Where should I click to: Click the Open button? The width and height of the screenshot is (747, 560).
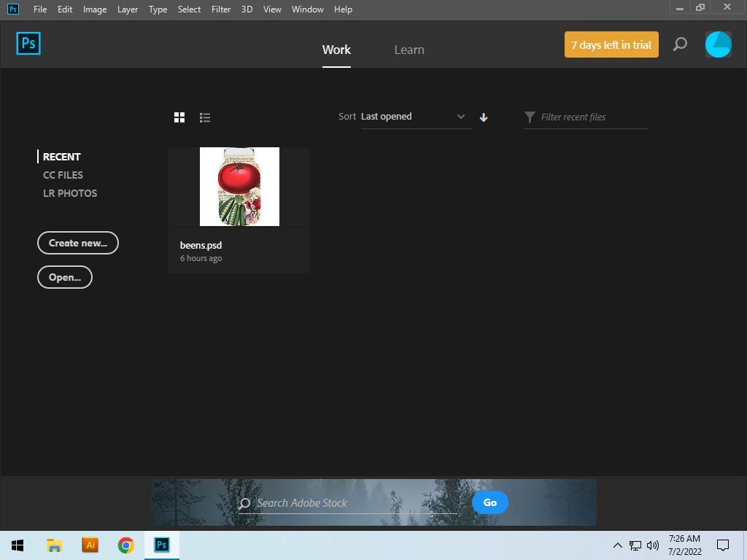[x=64, y=277]
